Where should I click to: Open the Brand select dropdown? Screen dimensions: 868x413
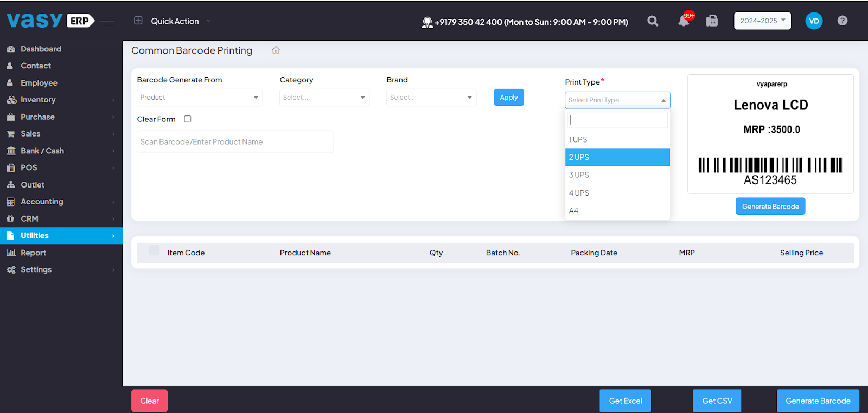click(x=431, y=98)
